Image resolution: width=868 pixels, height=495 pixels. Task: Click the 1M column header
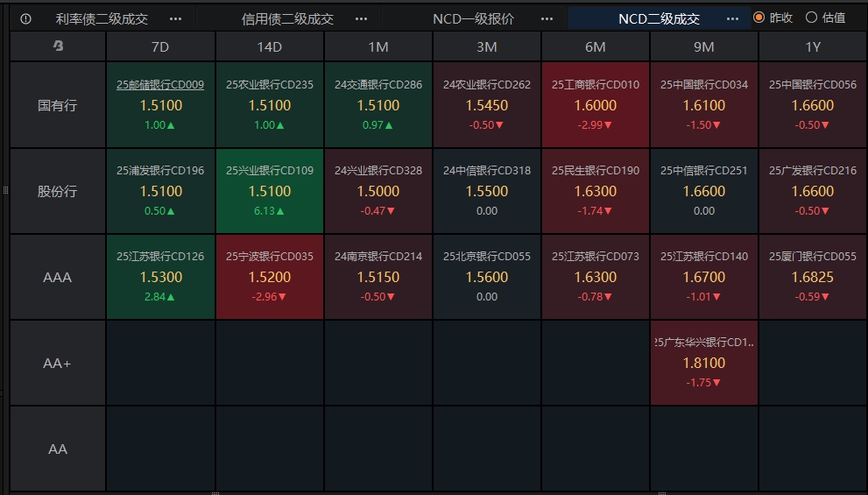pyautogui.click(x=378, y=46)
